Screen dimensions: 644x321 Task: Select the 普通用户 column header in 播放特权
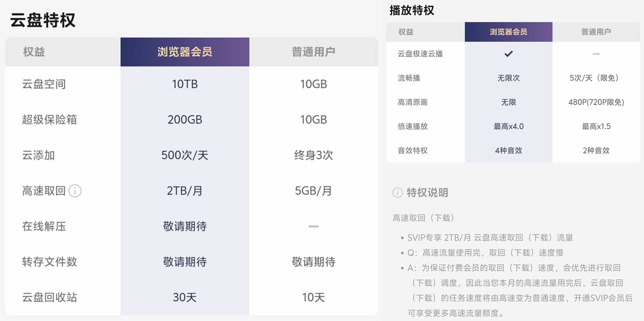click(596, 31)
